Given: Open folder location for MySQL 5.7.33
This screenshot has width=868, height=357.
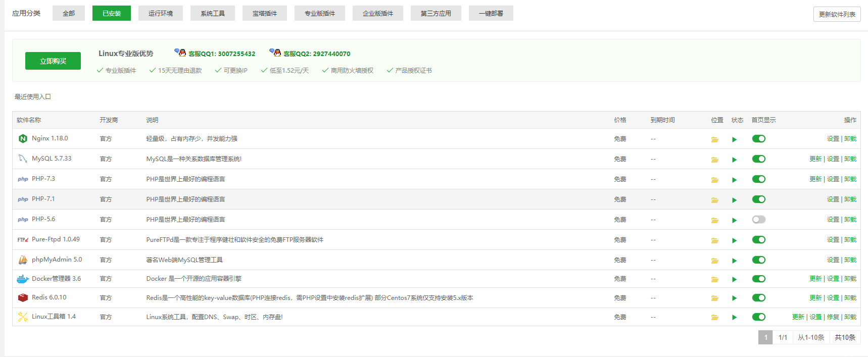Looking at the screenshot, I should pyautogui.click(x=714, y=160).
